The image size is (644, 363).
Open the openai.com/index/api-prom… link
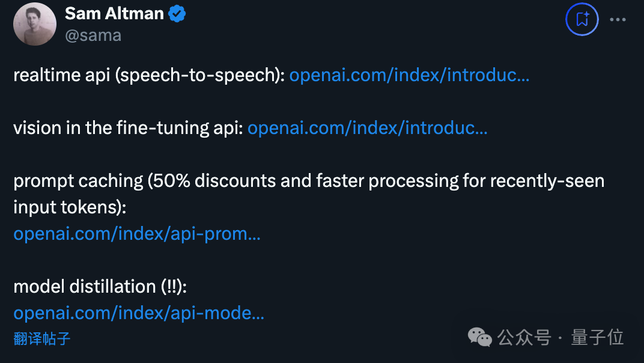pyautogui.click(x=137, y=234)
